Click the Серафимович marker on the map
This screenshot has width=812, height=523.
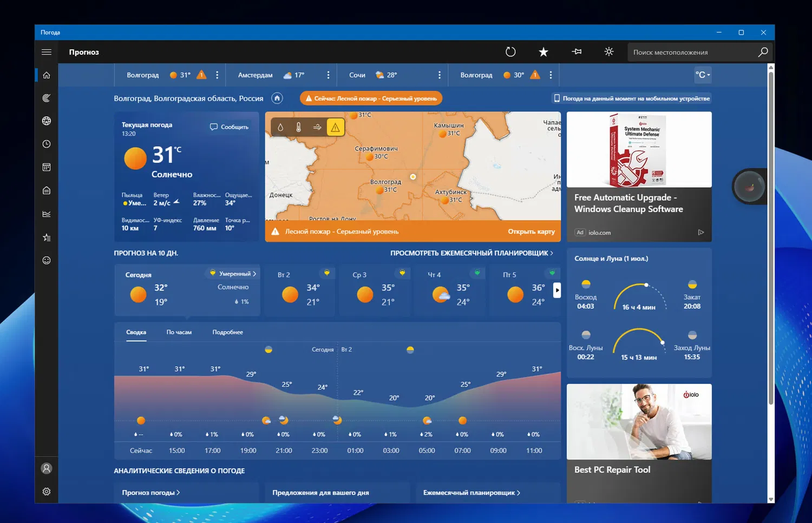point(369,157)
